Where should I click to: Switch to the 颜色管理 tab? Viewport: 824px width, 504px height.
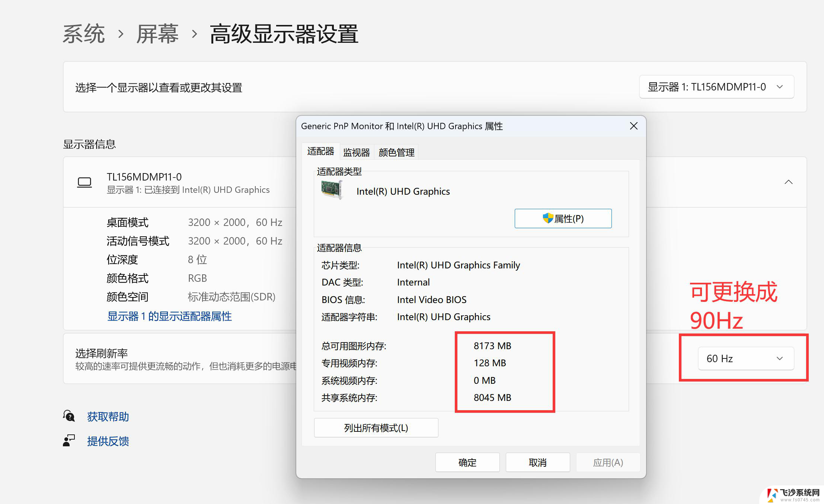click(396, 152)
